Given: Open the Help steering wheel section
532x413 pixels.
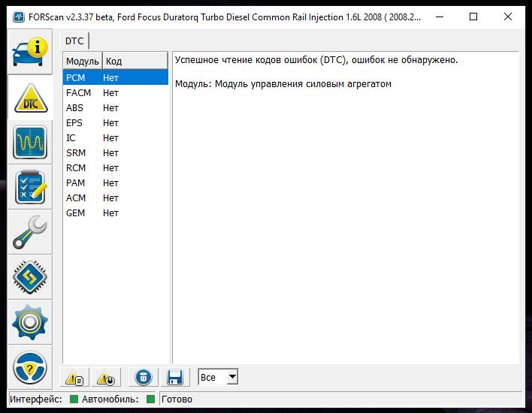Looking at the screenshot, I should coord(30,367).
